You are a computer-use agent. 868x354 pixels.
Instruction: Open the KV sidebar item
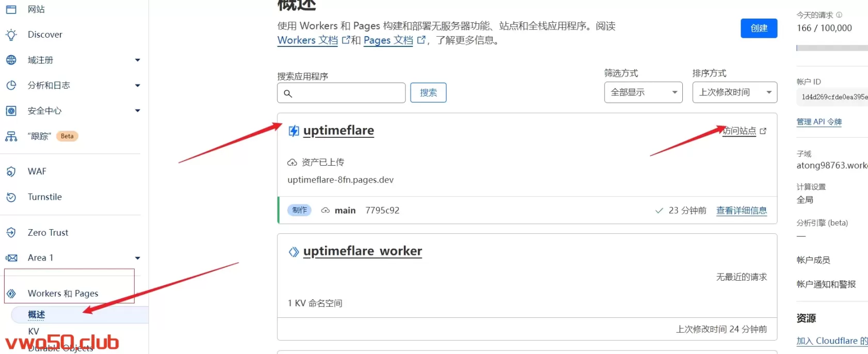pyautogui.click(x=34, y=331)
